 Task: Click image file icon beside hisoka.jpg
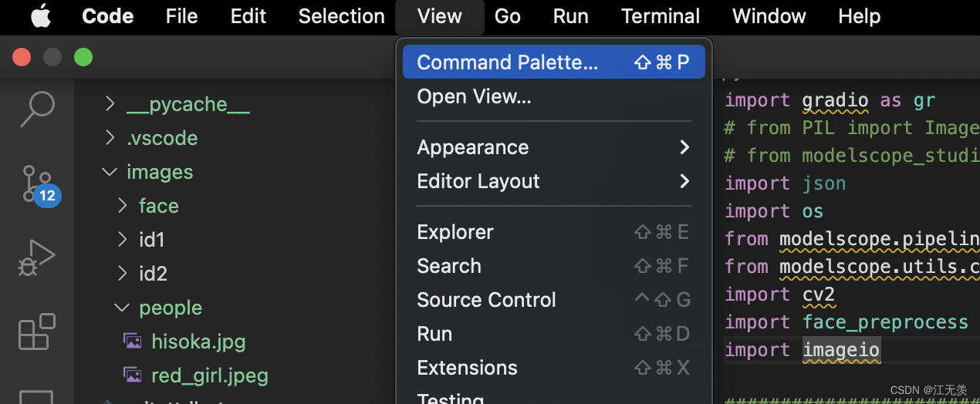click(x=133, y=342)
